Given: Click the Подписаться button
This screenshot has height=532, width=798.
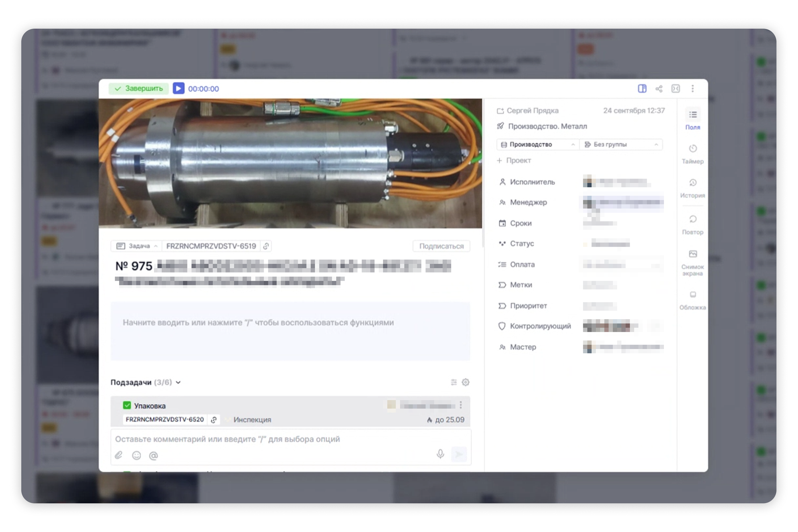Looking at the screenshot, I should pos(441,246).
